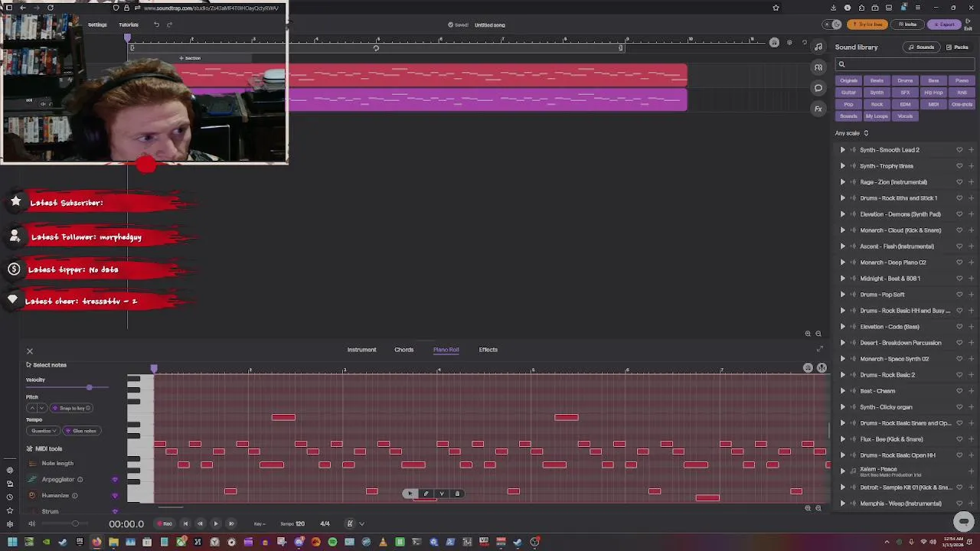Switch to the Chords tab

[x=403, y=350]
